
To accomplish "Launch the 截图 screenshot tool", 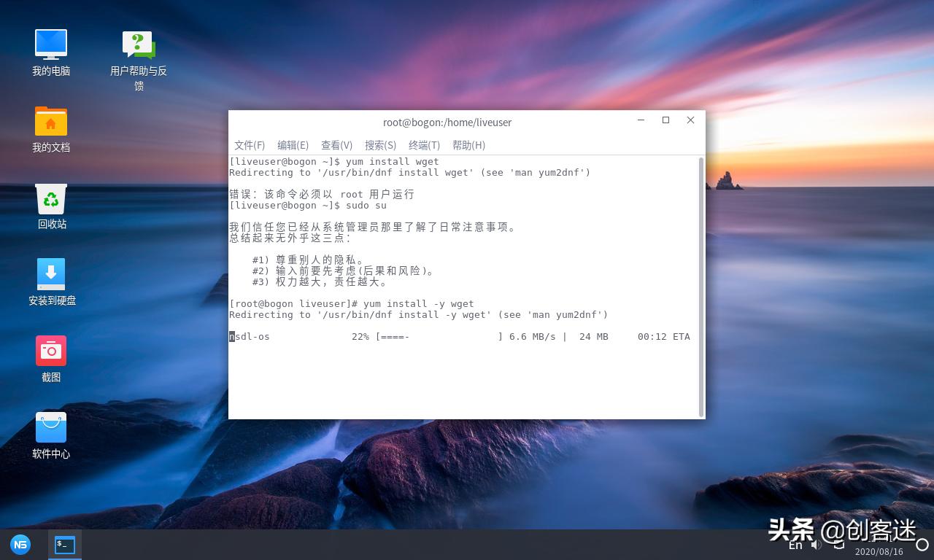I will tap(51, 351).
